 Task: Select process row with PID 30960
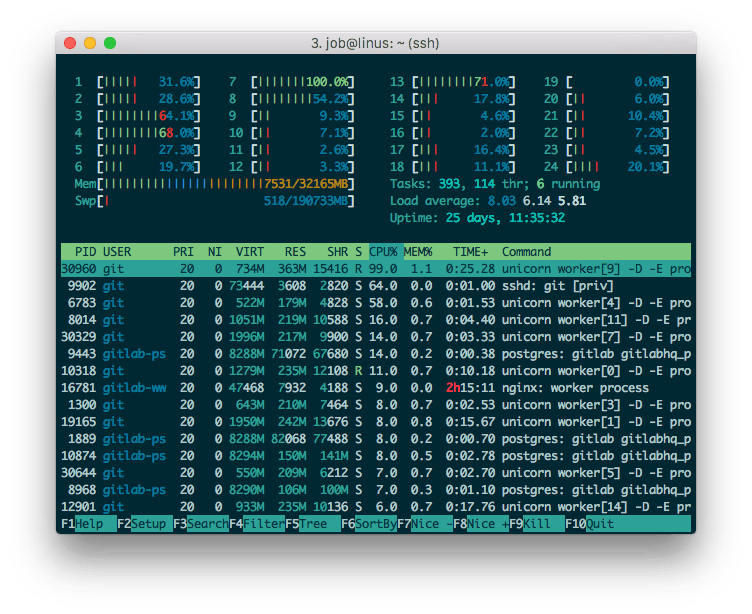pyautogui.click(x=376, y=269)
